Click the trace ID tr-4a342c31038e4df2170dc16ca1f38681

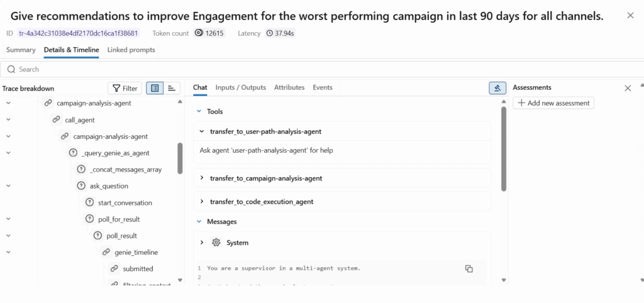pyautogui.click(x=79, y=33)
